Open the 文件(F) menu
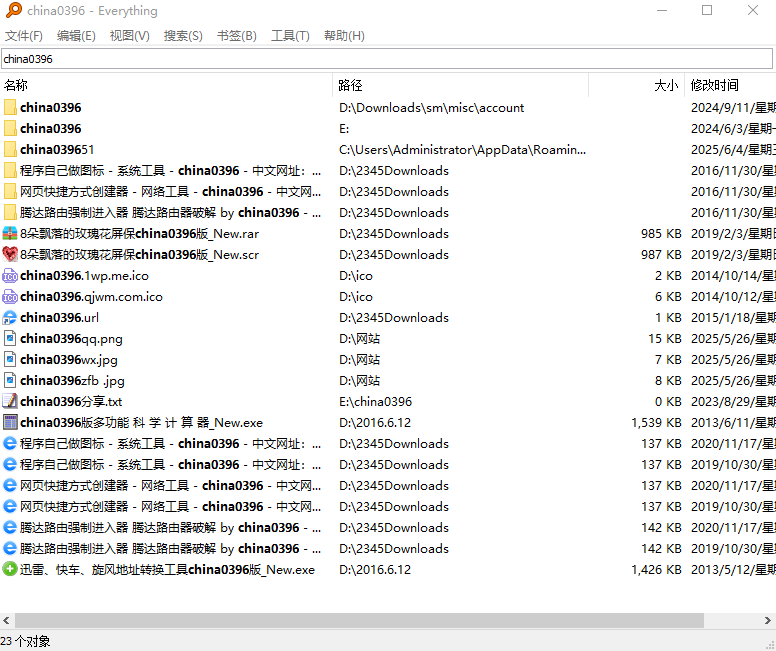Image resolution: width=776 pixels, height=651 pixels. (24, 36)
